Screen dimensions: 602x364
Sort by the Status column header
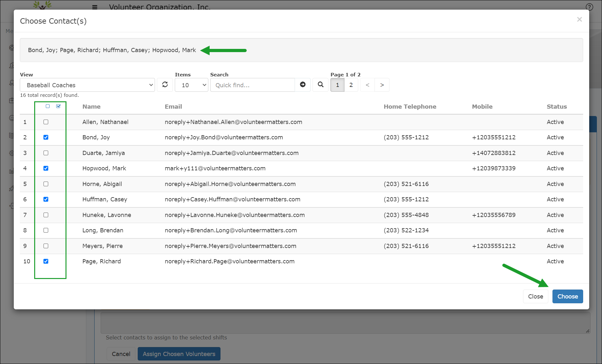tap(557, 107)
